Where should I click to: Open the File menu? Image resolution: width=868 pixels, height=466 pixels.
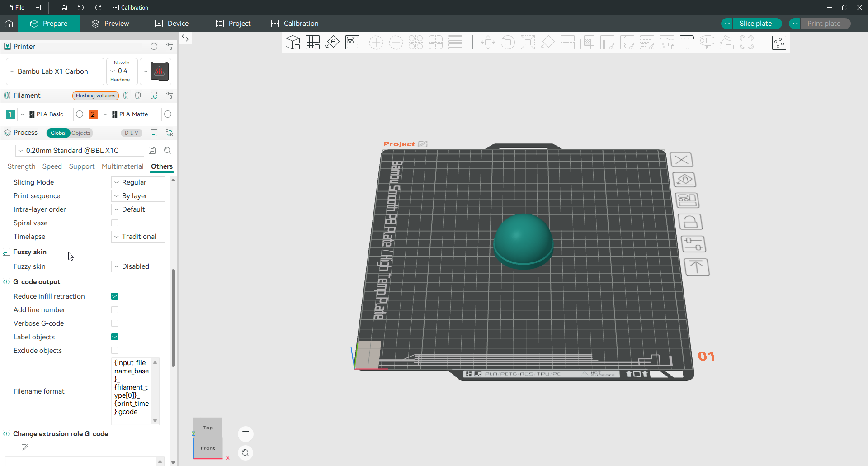[15, 7]
